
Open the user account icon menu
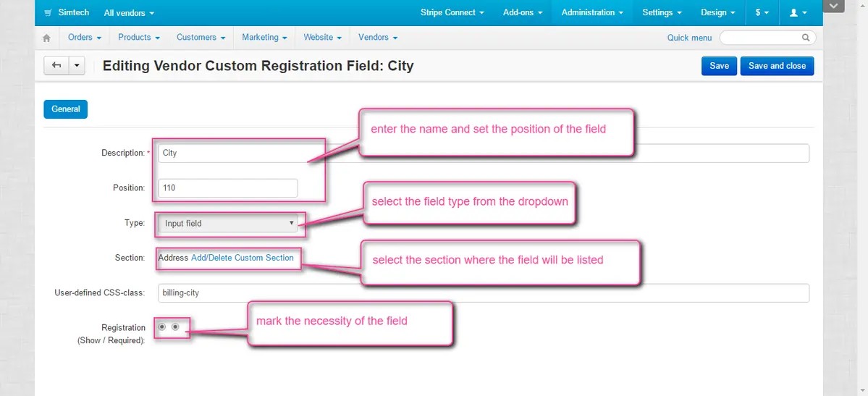click(x=797, y=13)
